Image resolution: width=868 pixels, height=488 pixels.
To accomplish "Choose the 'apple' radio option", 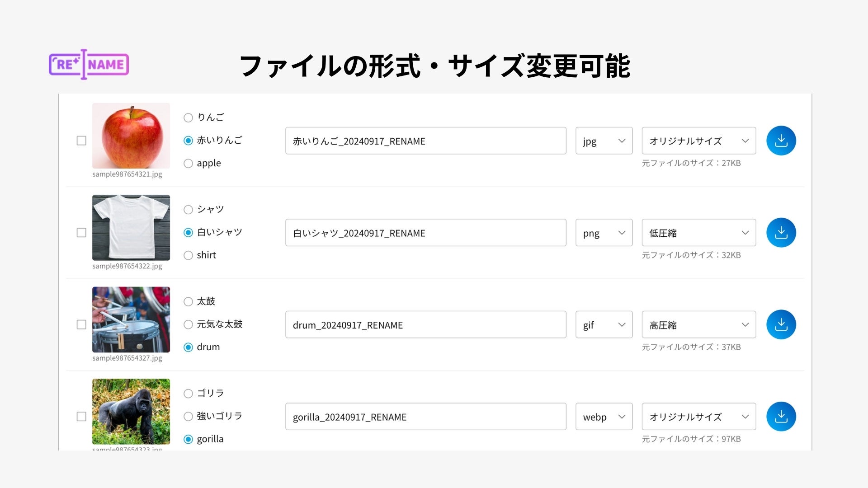I will [x=189, y=164].
